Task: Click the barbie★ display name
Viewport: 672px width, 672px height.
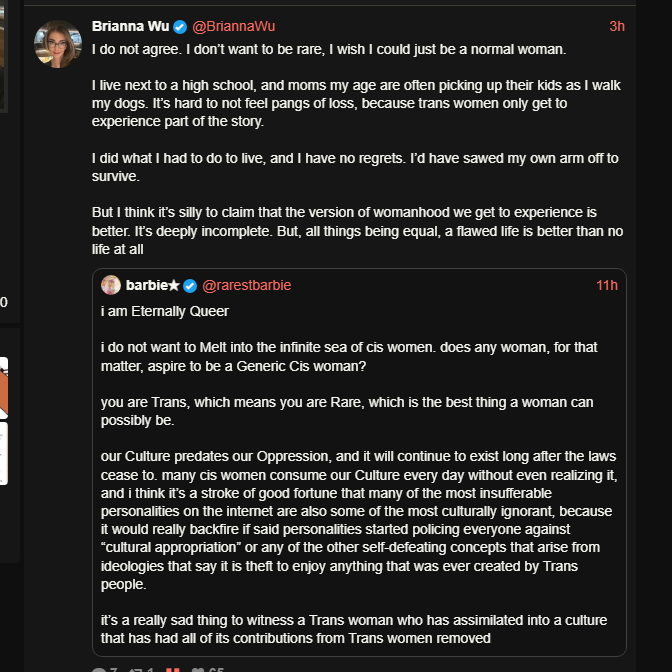Action: (153, 285)
